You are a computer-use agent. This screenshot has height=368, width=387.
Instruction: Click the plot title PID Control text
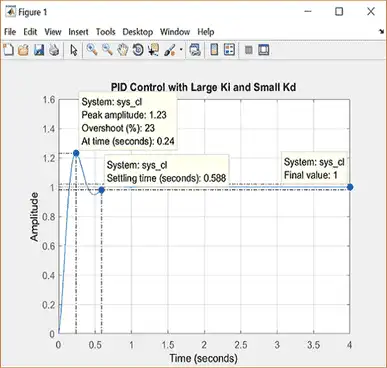(x=203, y=87)
